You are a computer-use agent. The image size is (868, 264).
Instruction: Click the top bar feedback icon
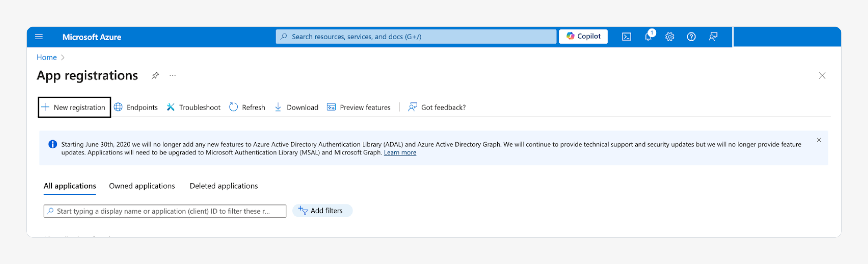(712, 37)
